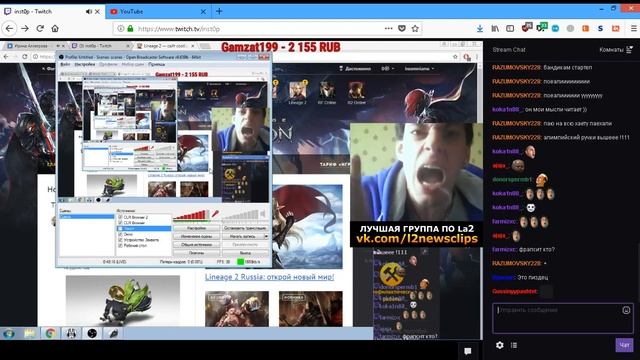
Task: Send message with the Чат button
Action: 624,345
